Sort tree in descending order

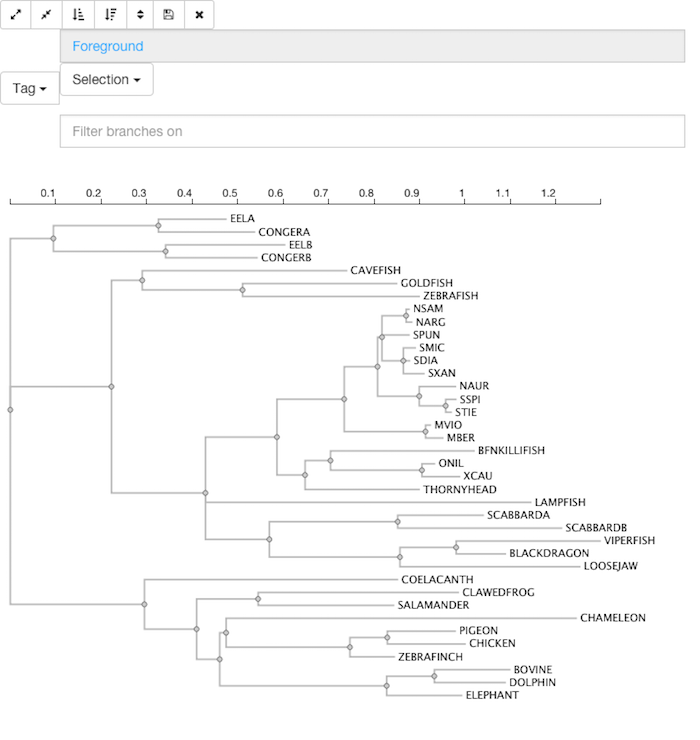point(110,15)
